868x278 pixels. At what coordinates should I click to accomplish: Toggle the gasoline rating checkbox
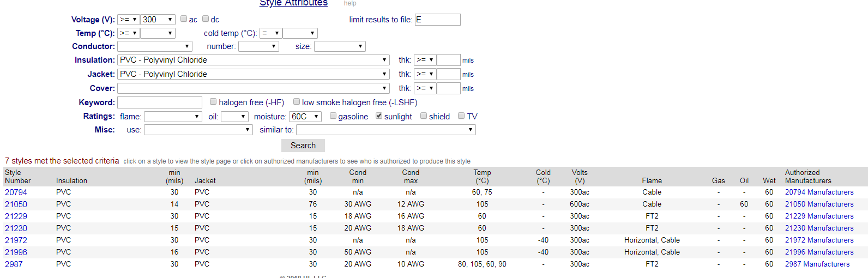tap(333, 116)
